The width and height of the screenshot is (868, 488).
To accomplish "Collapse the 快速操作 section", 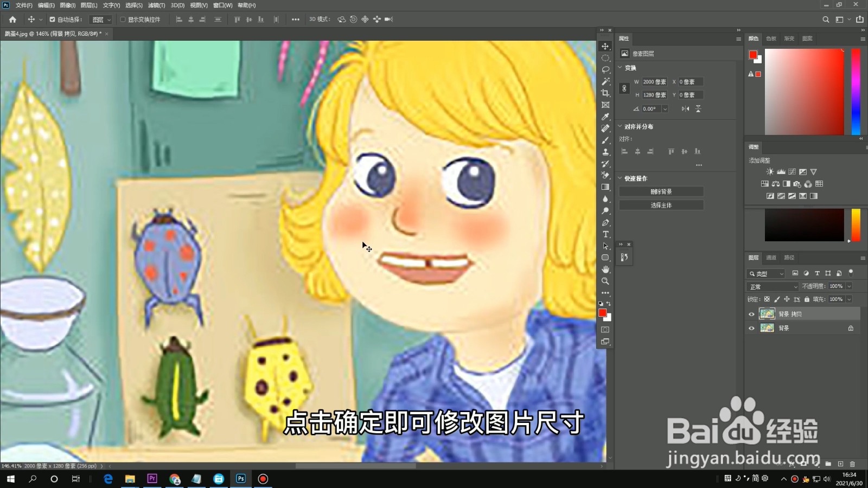I will click(620, 178).
